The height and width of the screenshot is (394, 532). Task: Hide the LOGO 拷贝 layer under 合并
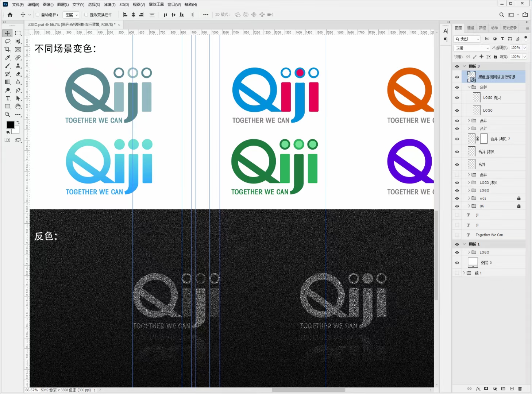point(457,98)
